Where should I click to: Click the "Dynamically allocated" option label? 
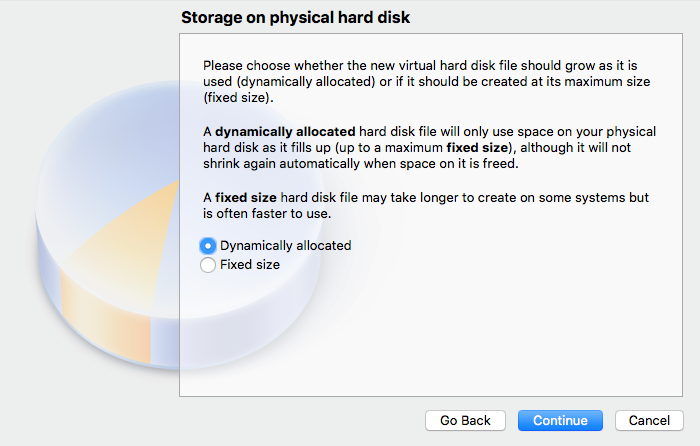click(285, 245)
